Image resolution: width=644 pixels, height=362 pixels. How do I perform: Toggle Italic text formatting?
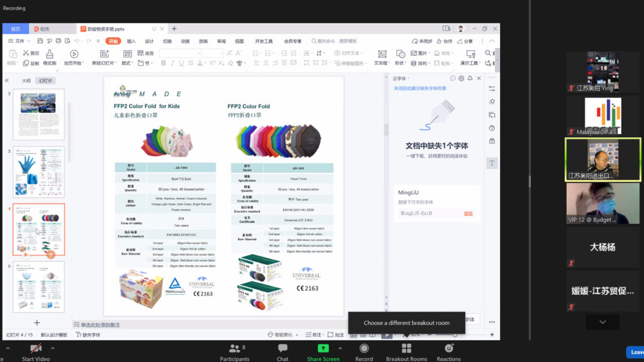[172, 63]
